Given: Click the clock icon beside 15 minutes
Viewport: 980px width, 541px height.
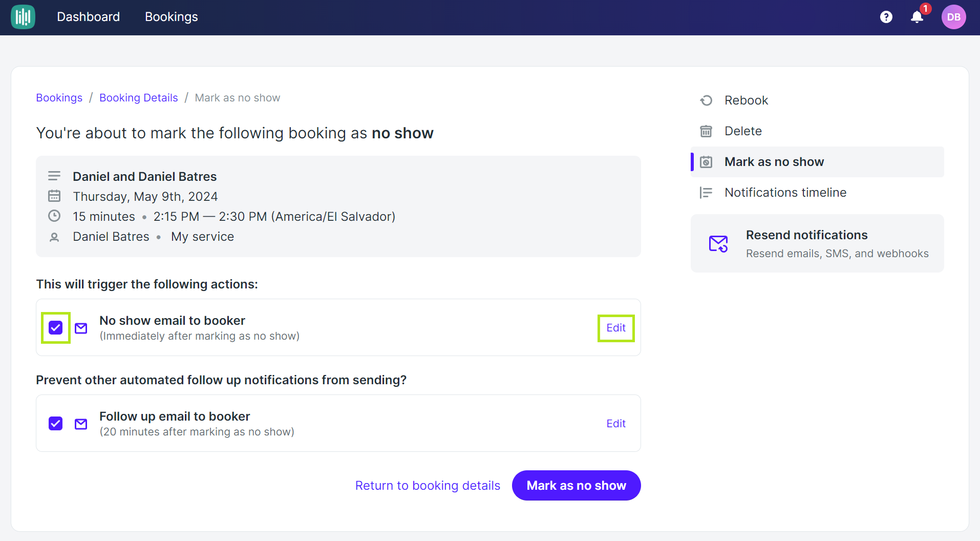Looking at the screenshot, I should tap(54, 216).
